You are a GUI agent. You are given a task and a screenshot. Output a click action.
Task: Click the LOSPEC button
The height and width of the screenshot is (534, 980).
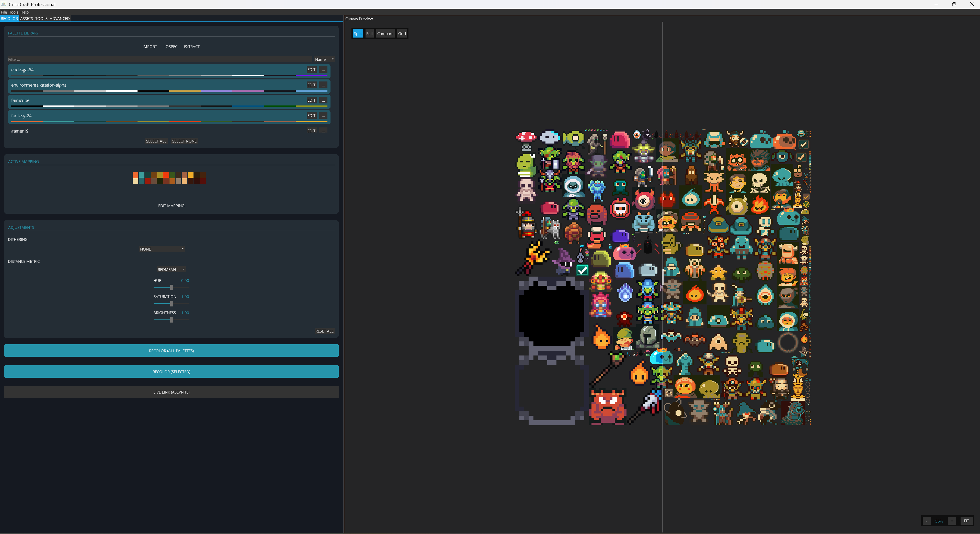pos(170,46)
